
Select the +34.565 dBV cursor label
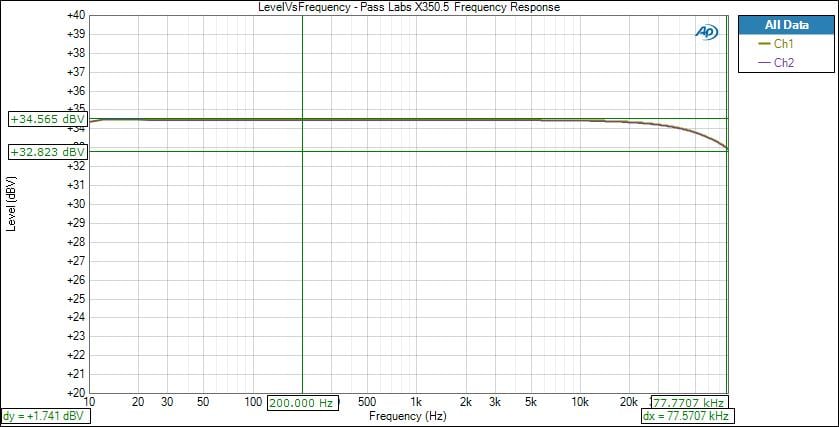[47, 119]
